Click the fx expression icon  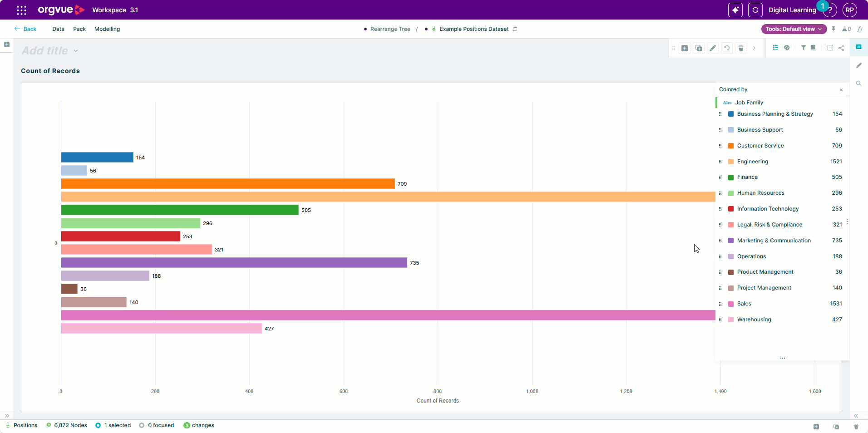860,29
